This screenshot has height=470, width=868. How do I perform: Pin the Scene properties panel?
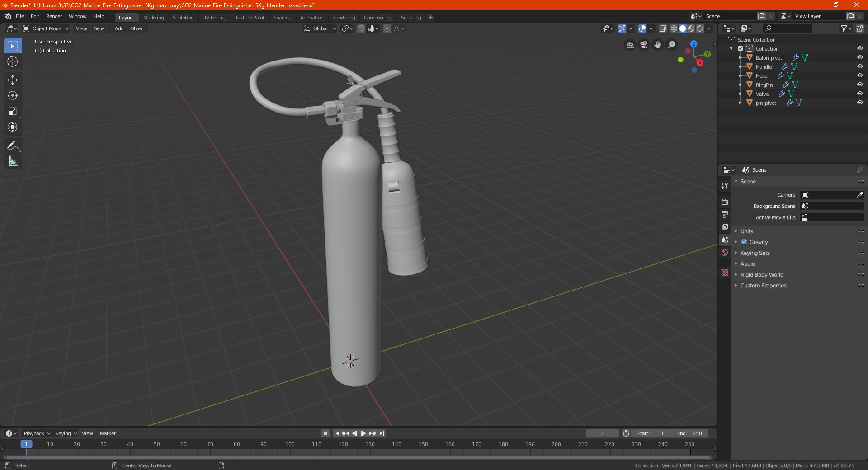coord(859,170)
